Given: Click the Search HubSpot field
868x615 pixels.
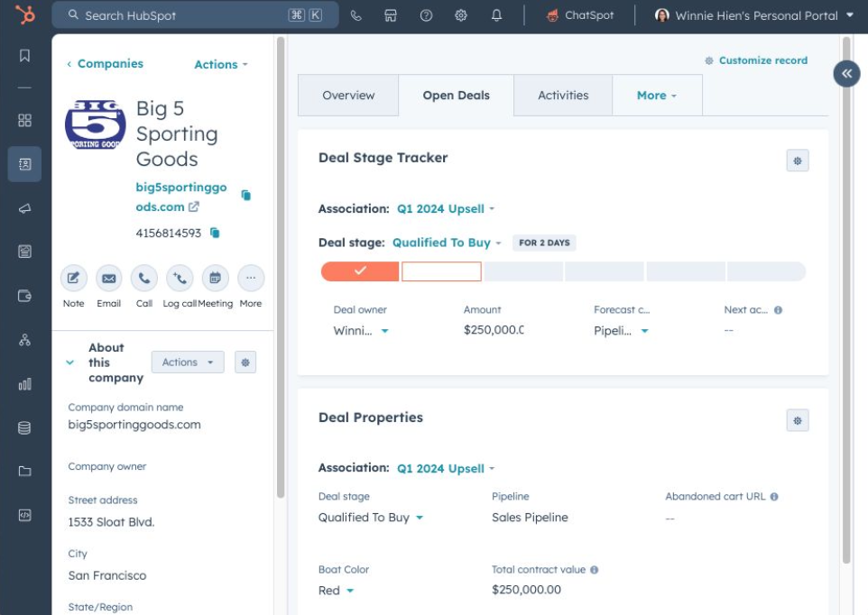Looking at the screenshot, I should pos(195,15).
